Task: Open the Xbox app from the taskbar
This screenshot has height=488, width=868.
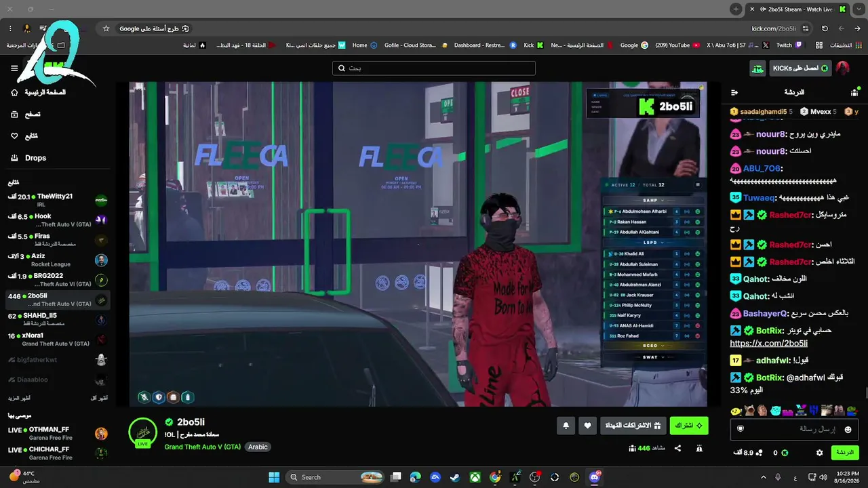Action: 475,477
